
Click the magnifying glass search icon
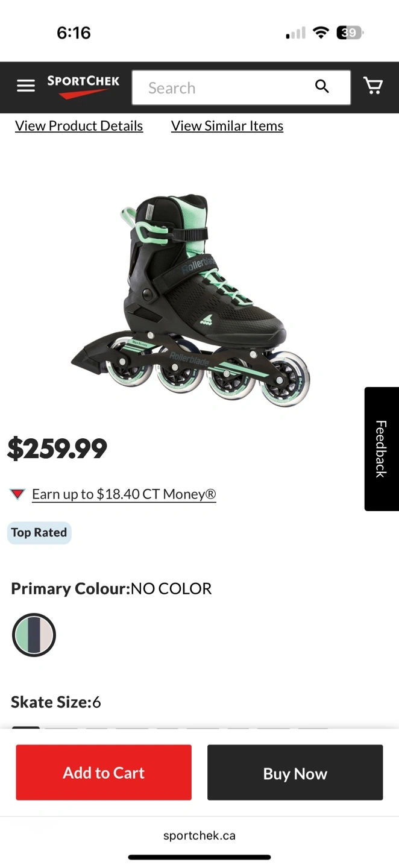click(x=322, y=87)
